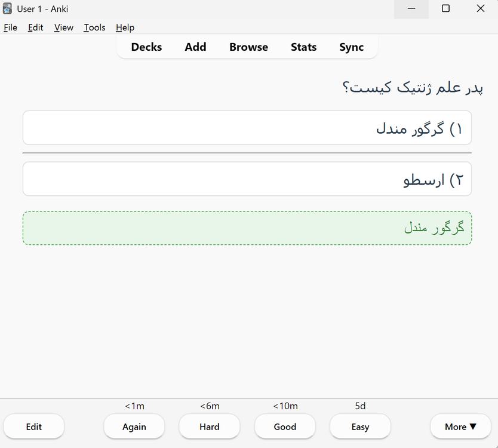Rate the card Good
Viewport: 498px width, 448px height.
pos(285,426)
